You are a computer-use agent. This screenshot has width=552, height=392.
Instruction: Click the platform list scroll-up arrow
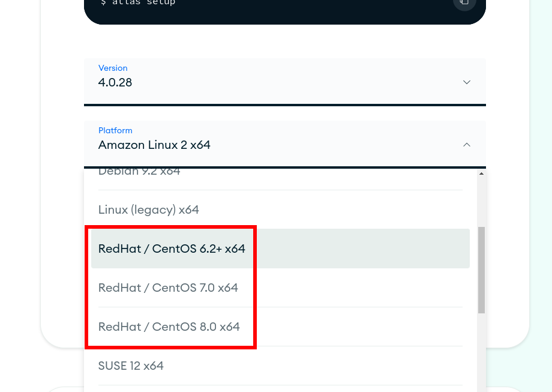click(x=481, y=173)
